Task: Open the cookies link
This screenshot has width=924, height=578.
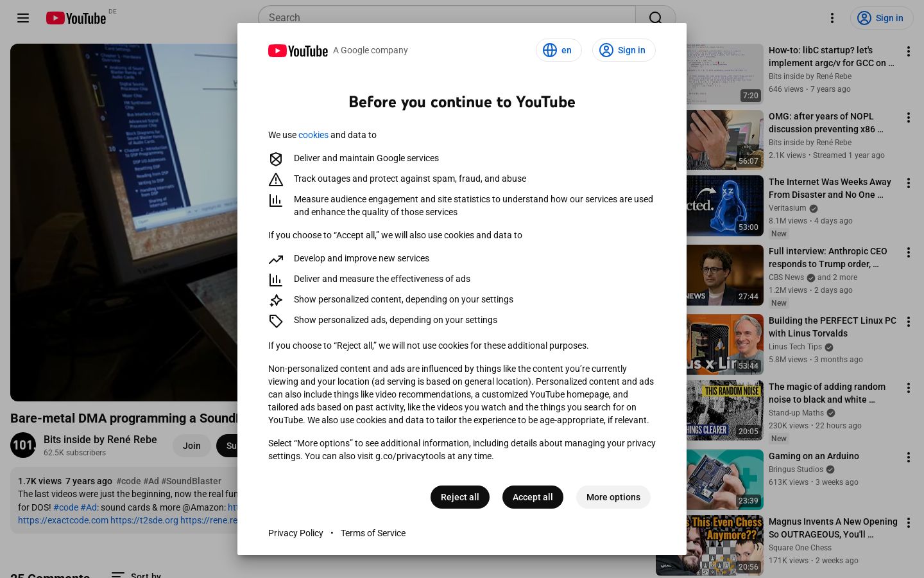Action: 313,135
